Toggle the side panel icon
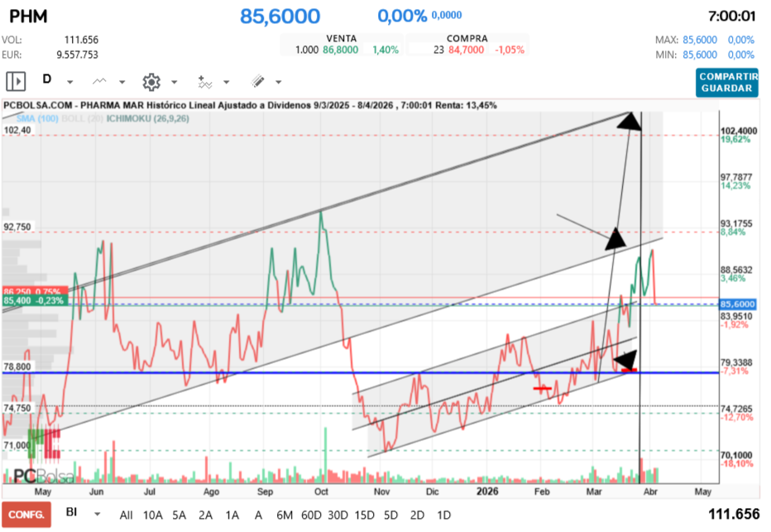Screen dimensions: 771x532 click(16, 81)
